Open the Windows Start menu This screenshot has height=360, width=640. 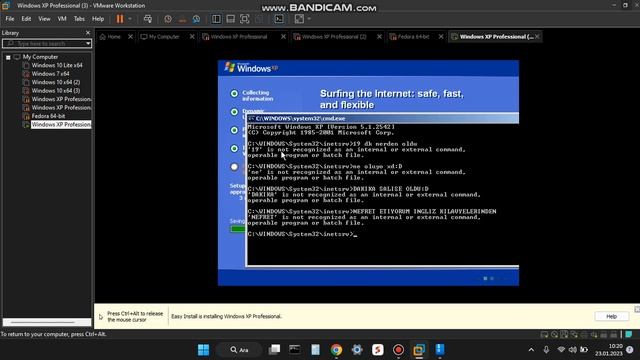tap(203, 350)
